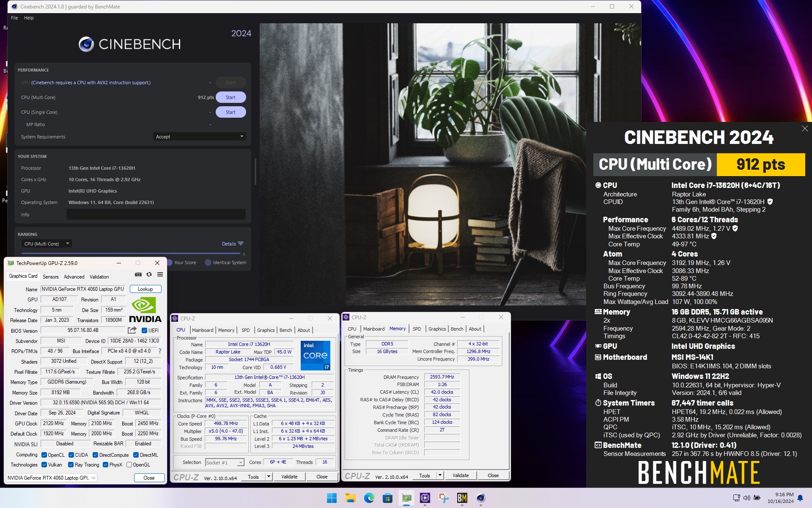Click Validate in the CPU-Z CPU window
812x508 pixels.
click(290, 477)
